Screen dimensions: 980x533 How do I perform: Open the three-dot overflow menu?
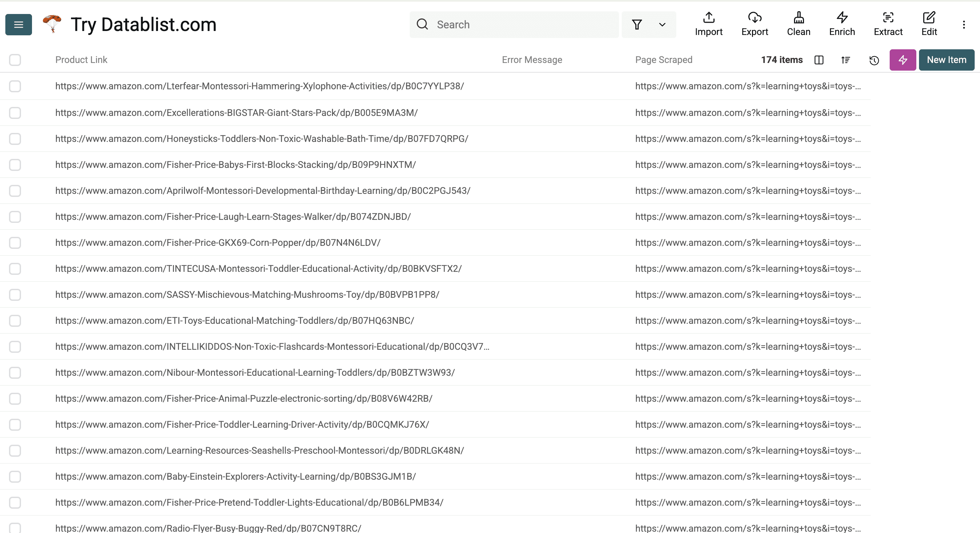click(x=964, y=24)
